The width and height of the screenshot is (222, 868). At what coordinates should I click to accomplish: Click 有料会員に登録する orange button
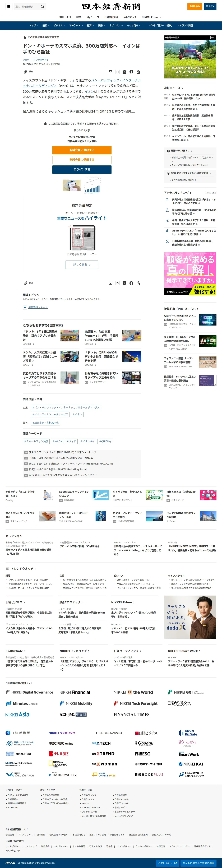pos(82,150)
